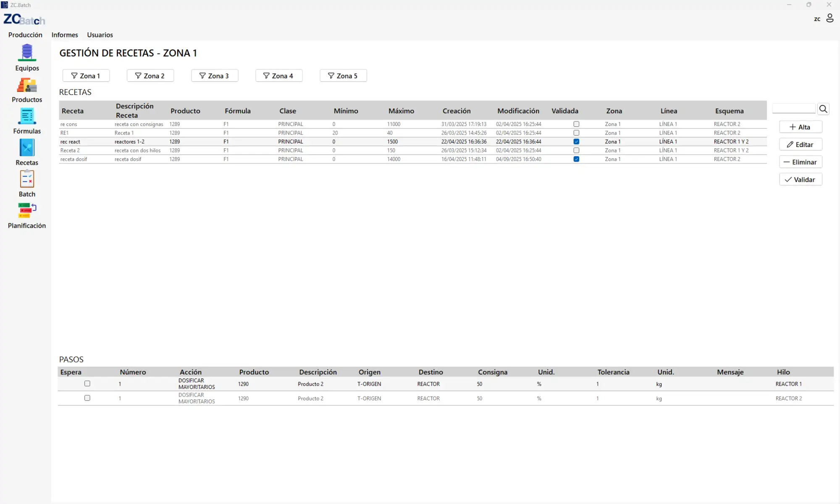Click the recipe search input field
The image size is (840, 504).
point(793,109)
